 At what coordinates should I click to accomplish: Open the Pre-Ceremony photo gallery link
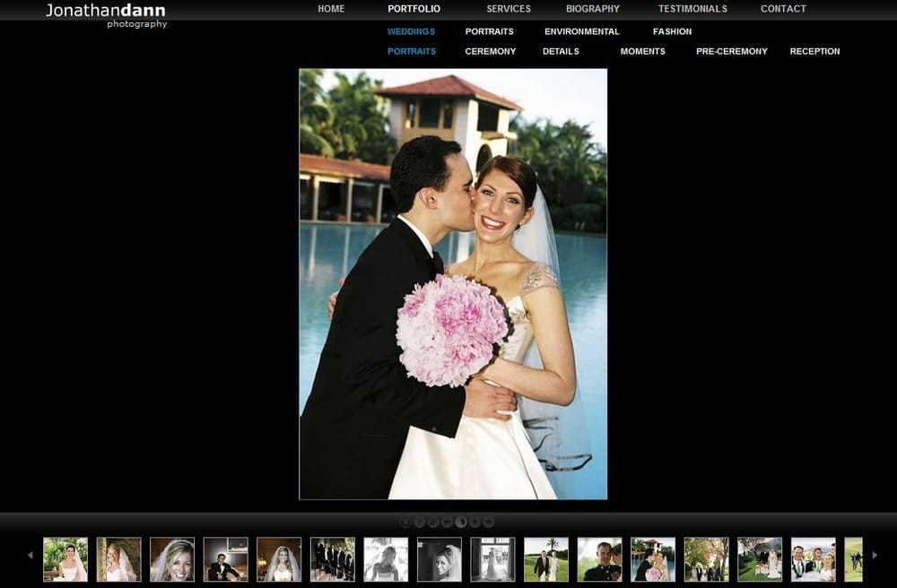(x=731, y=51)
